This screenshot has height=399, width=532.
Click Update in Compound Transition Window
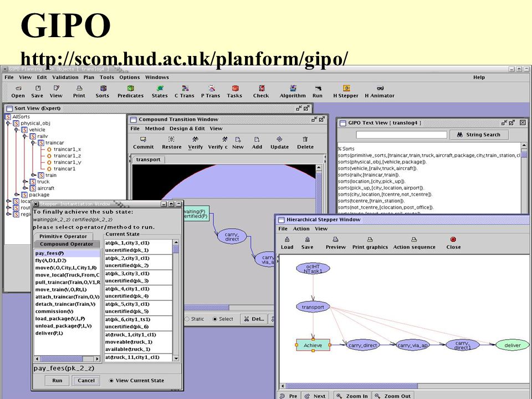point(279,143)
